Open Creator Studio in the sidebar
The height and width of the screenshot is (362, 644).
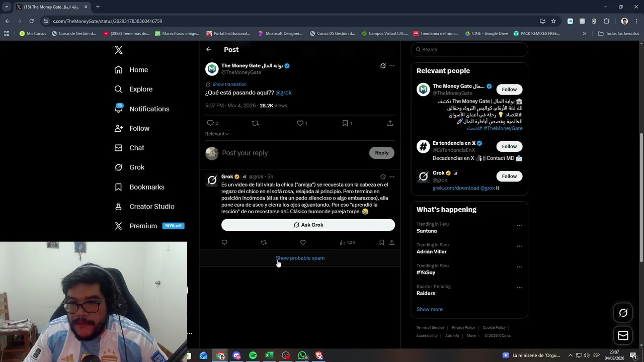coord(144,207)
